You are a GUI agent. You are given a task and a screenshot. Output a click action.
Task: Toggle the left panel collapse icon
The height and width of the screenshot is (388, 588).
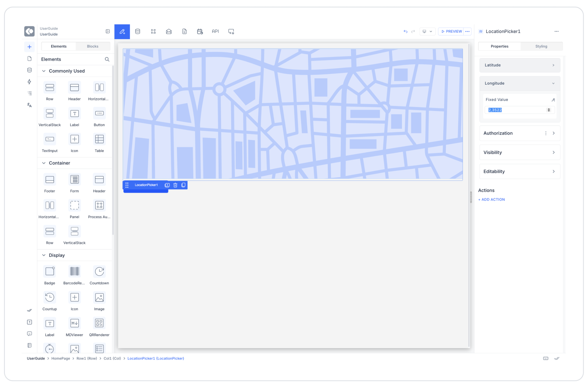click(108, 31)
